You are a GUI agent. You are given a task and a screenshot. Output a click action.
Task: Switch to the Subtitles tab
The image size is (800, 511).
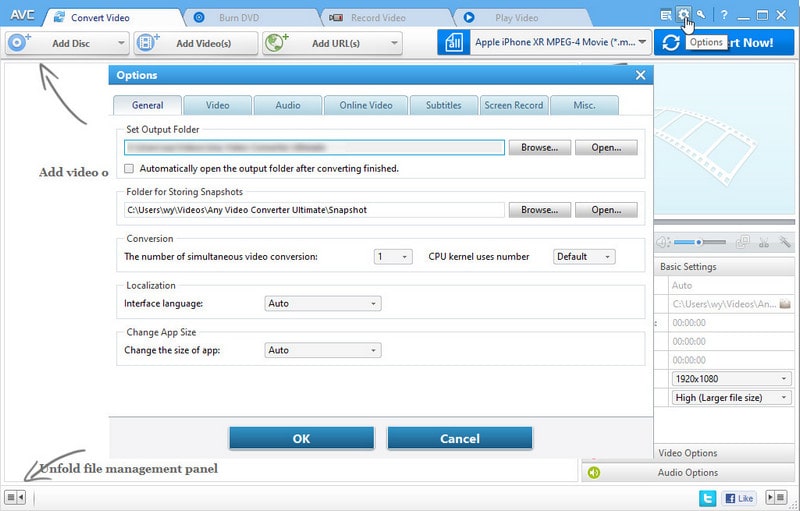444,106
